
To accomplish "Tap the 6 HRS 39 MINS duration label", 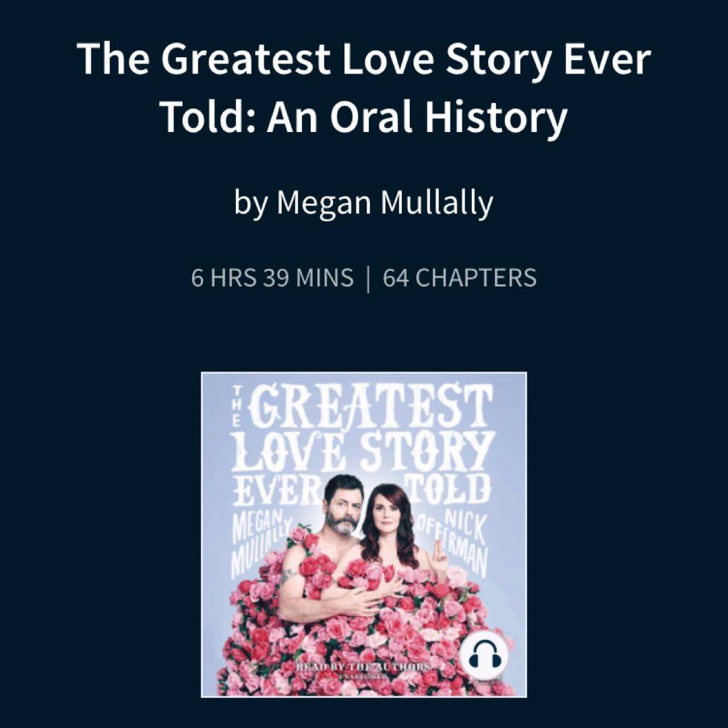I will [x=272, y=278].
